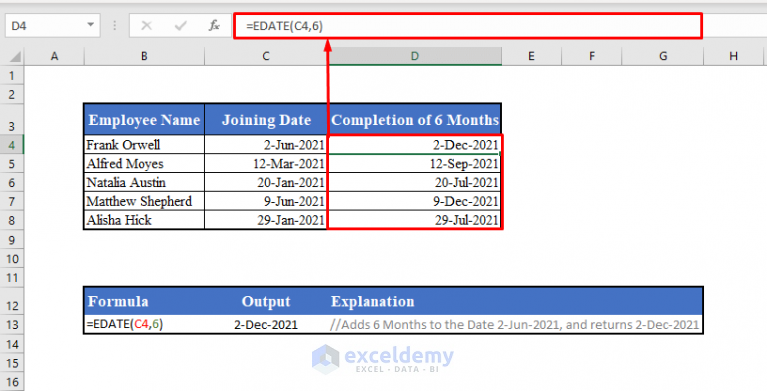The width and height of the screenshot is (767, 391).
Task: Select row 13 header
Action: [12, 324]
